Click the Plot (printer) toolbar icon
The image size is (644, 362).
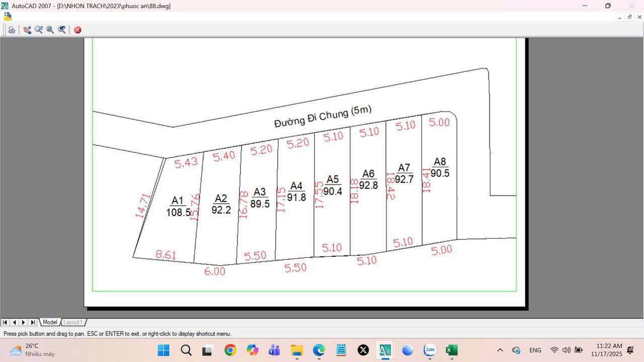pyautogui.click(x=12, y=30)
